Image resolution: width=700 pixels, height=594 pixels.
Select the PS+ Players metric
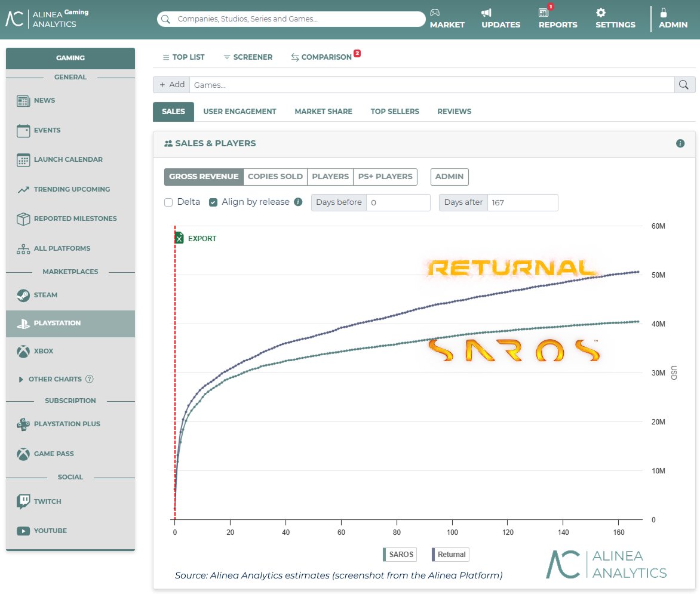pos(385,177)
